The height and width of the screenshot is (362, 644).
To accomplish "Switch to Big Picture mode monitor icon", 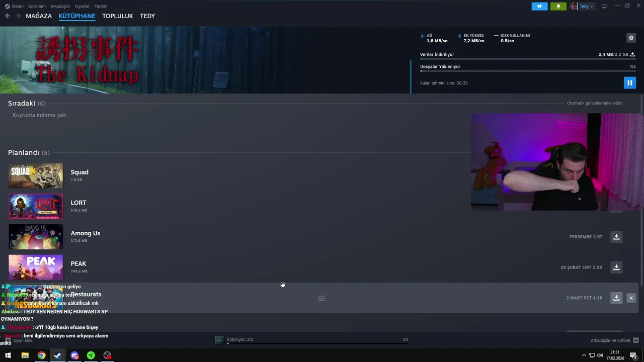I will tap(604, 6).
